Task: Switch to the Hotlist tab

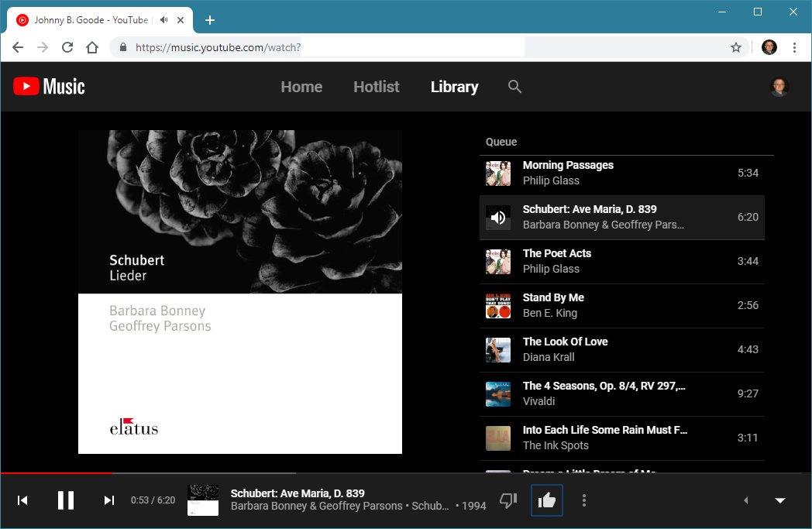Action: [x=377, y=87]
